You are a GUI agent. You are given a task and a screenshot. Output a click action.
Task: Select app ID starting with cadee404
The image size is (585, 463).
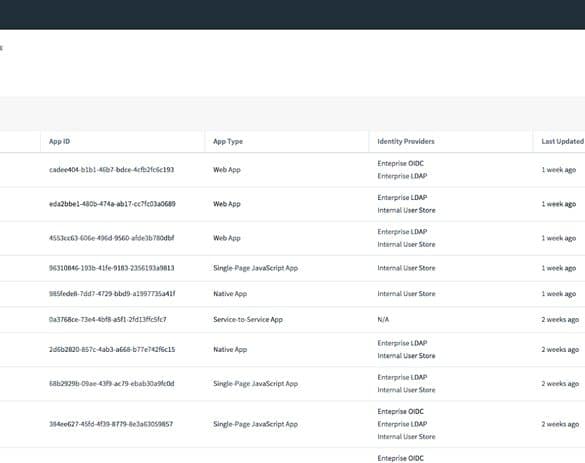click(x=112, y=170)
